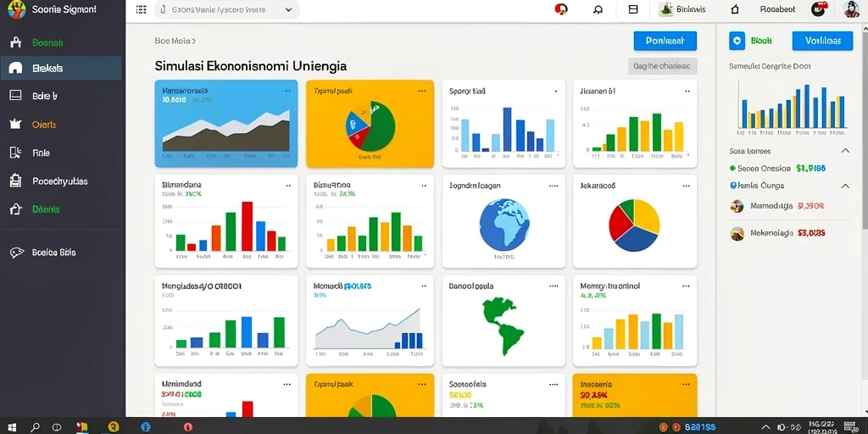This screenshot has height=434, width=868.
Task: Collapse the Famlis Ounga section chevron
Action: coord(845,186)
